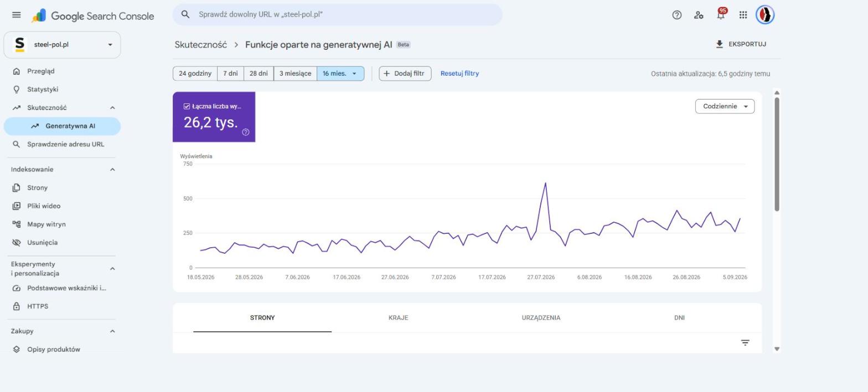Click the Pliki wideo icon
Screen dimensions: 868x392
pyautogui.click(x=17, y=206)
